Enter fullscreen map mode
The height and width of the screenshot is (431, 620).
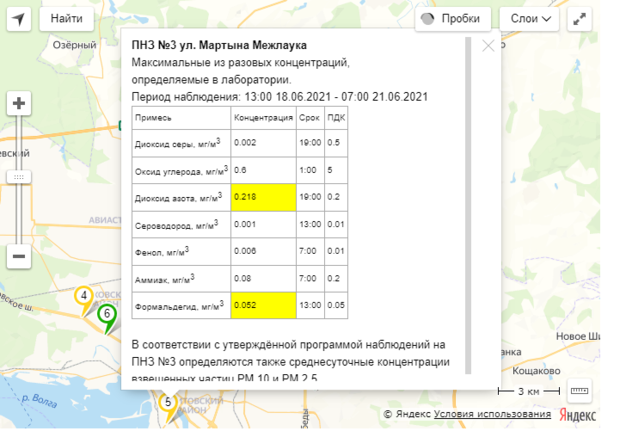[x=580, y=19]
